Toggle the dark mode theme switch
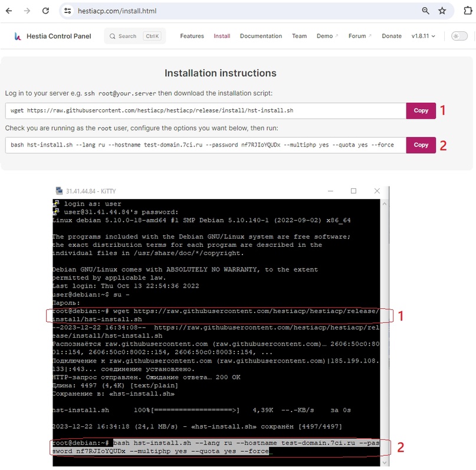This screenshot has height=470, width=476. [458, 36]
